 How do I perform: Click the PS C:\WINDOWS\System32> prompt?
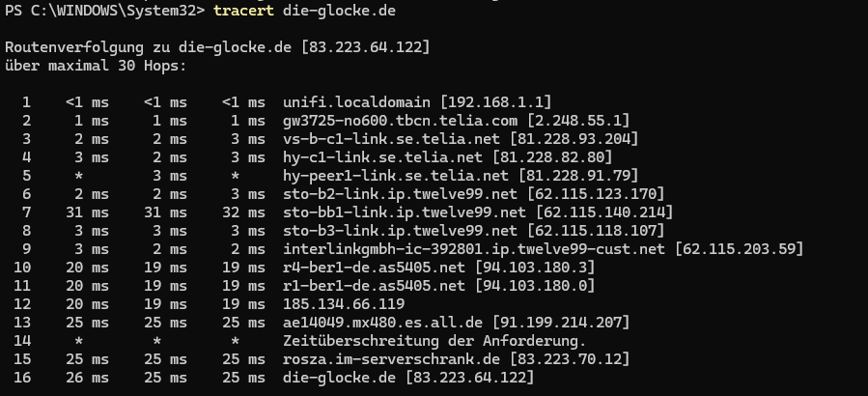click(x=105, y=11)
